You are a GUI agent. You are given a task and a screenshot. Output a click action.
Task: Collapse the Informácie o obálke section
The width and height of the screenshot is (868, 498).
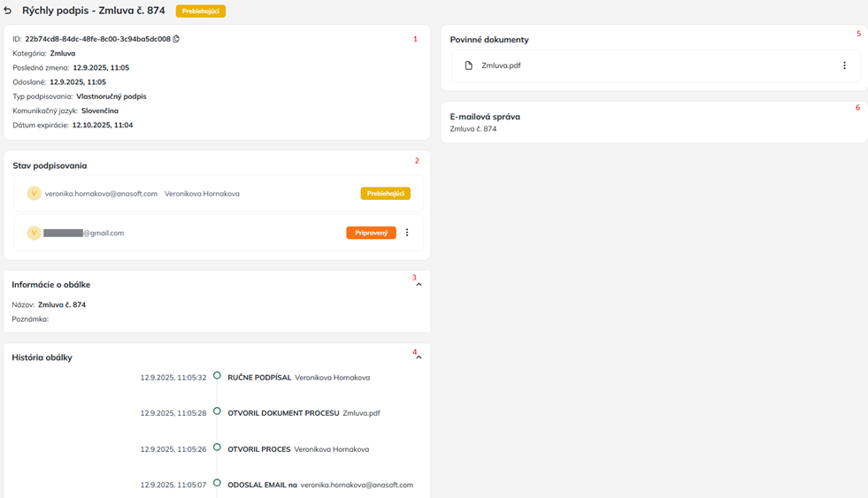click(x=419, y=285)
